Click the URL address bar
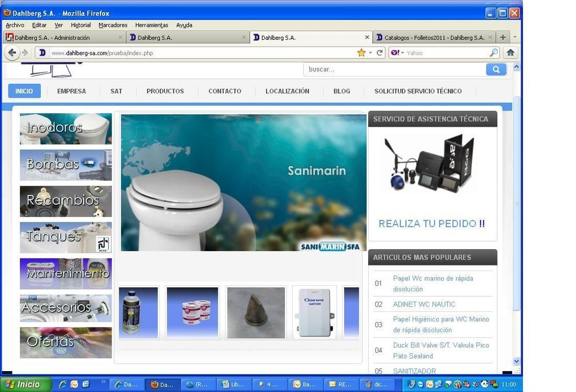Image resolution: width=576 pixels, height=392 pixels. [x=202, y=53]
